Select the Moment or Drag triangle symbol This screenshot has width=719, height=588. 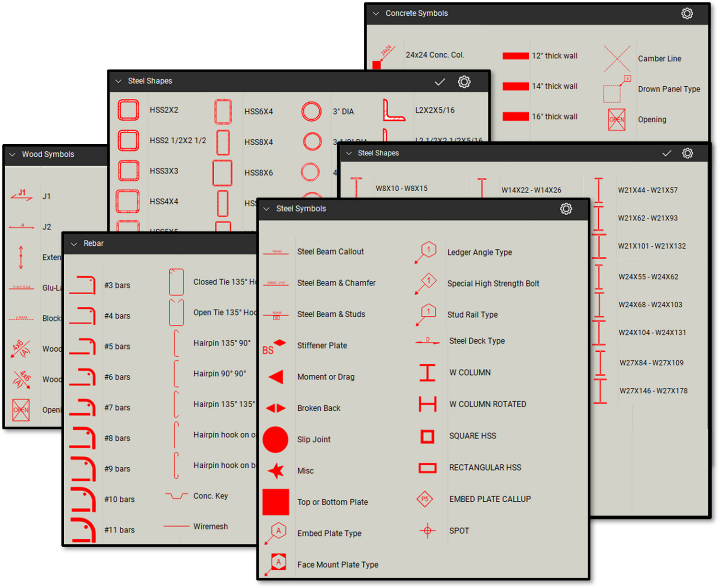tap(276, 377)
